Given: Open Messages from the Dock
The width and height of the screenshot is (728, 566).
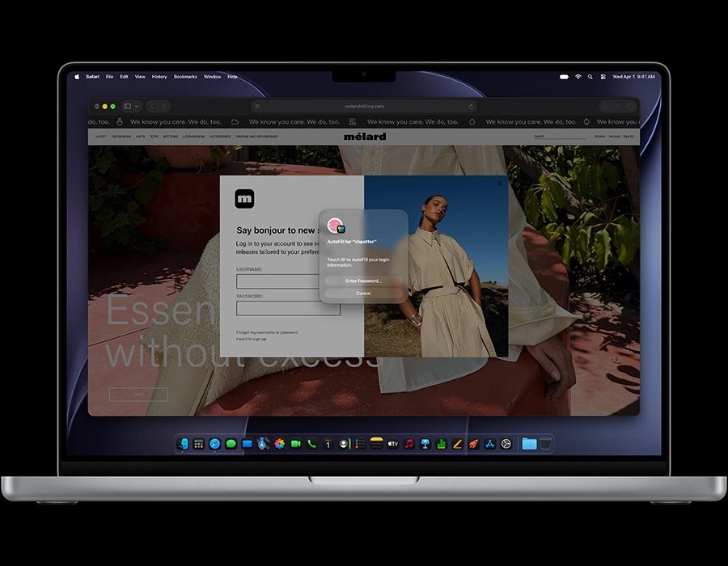Looking at the screenshot, I should tap(231, 444).
